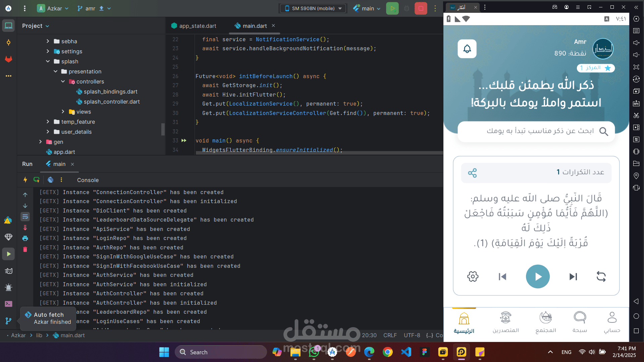Click the Flutter Hot Reload lightning icon

point(25,180)
